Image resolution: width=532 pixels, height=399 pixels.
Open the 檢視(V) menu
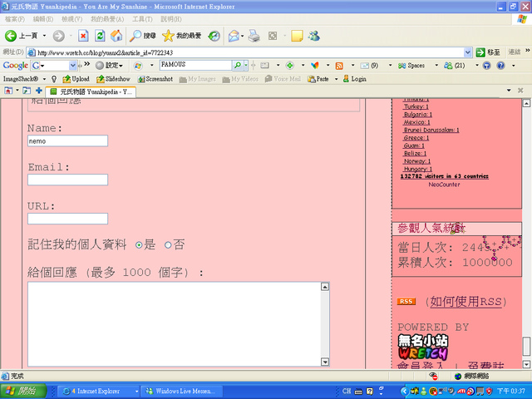[x=71, y=19]
